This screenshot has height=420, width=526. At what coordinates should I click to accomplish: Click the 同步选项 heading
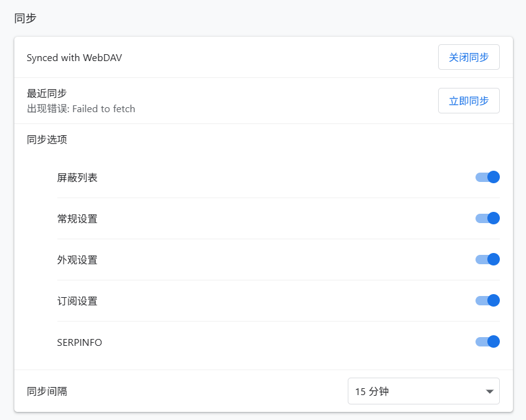(47, 139)
